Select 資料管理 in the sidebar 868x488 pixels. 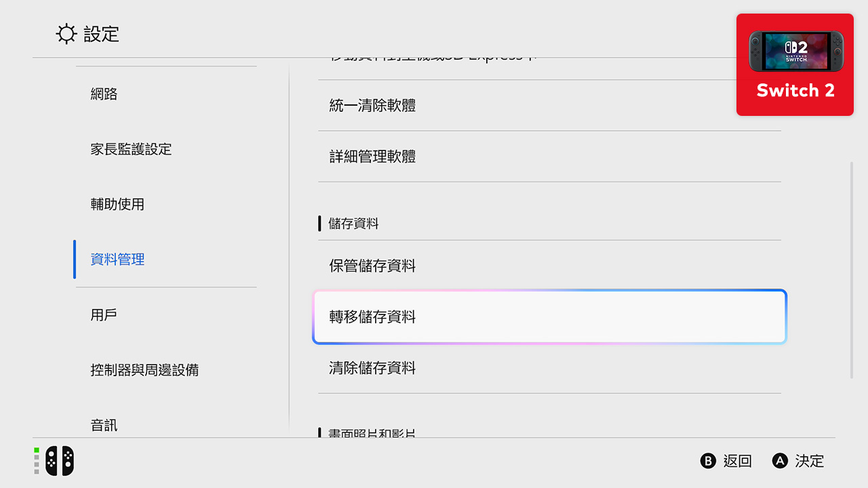(117, 259)
